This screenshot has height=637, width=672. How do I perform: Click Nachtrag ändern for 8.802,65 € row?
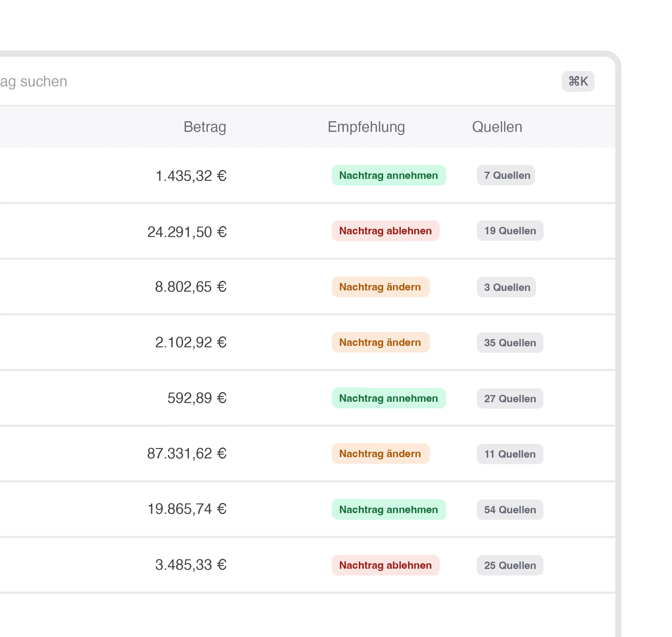click(x=380, y=287)
